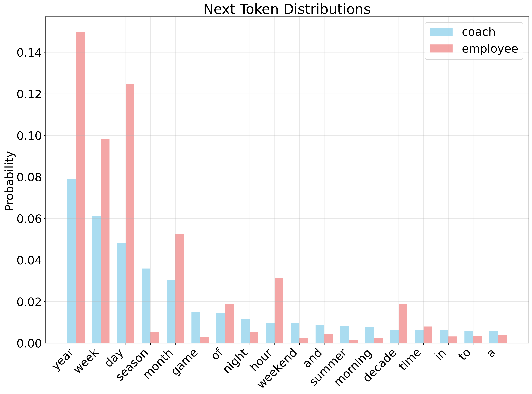Click the blue coach bar for "game"

pos(196,327)
